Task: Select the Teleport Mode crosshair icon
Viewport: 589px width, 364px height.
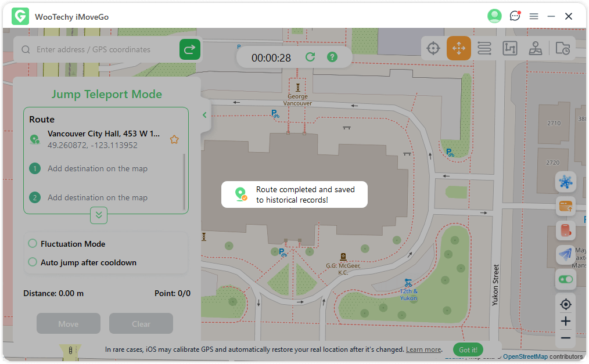Action: point(433,49)
